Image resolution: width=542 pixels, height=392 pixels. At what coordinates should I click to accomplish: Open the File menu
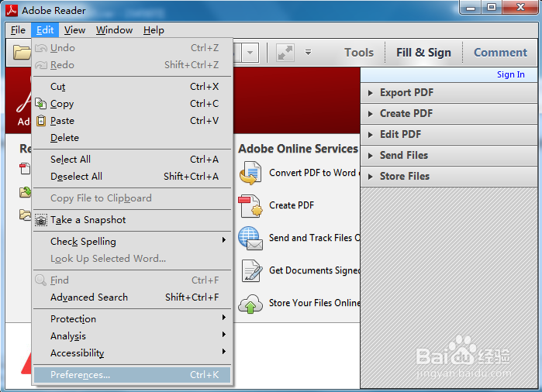[x=18, y=30]
